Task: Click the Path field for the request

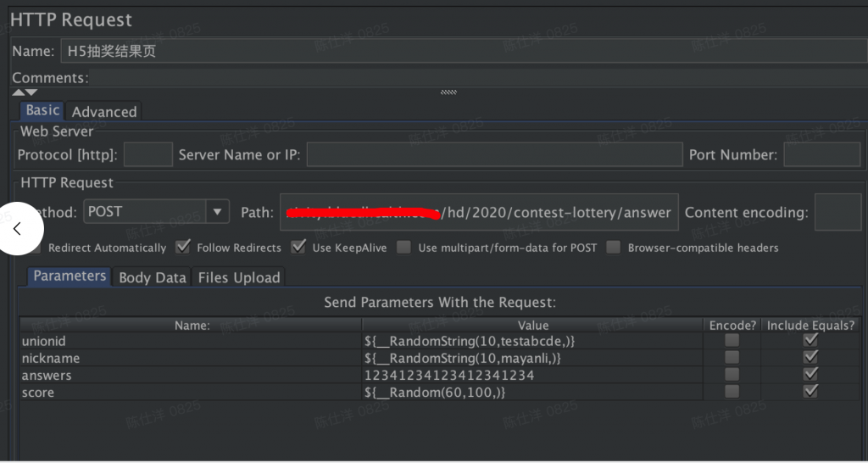Action: tap(479, 213)
